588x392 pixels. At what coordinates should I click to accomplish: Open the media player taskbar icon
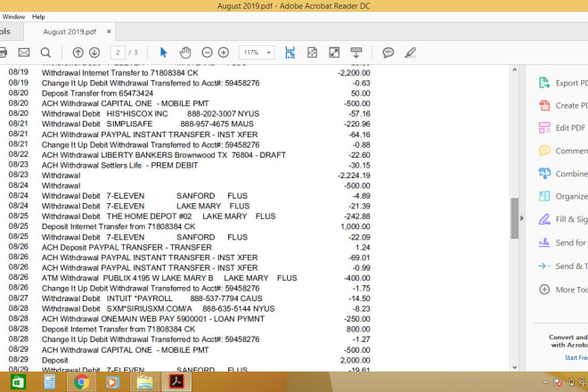point(112,382)
